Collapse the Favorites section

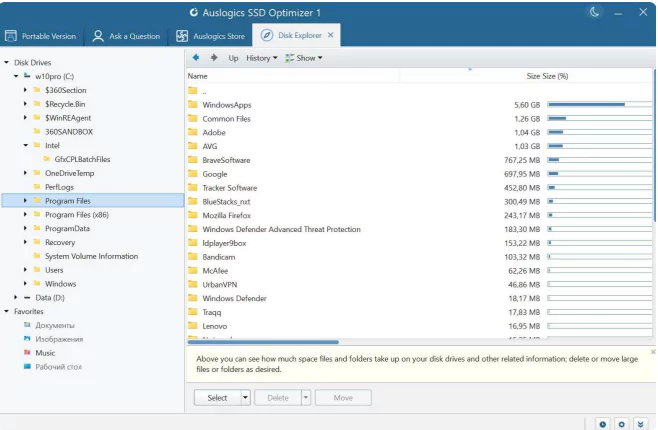[x=6, y=311]
